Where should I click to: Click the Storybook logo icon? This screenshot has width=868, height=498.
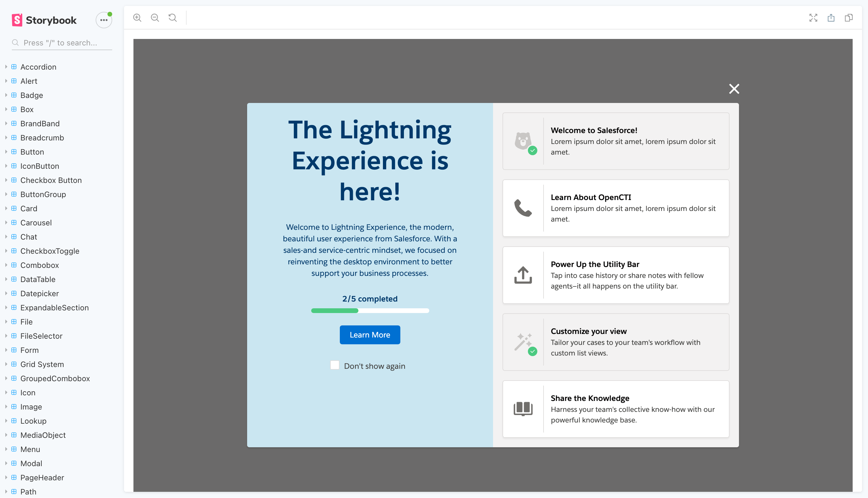click(18, 20)
